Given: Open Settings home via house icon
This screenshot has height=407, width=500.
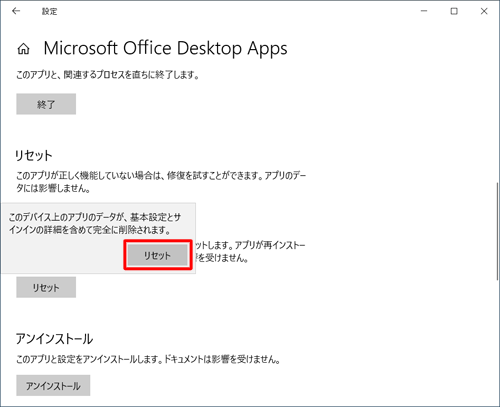Looking at the screenshot, I should (x=23, y=49).
